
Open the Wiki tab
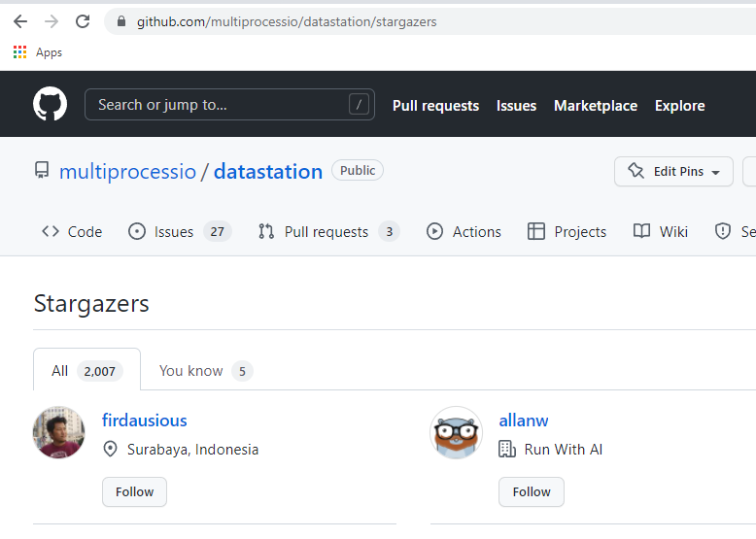click(661, 232)
